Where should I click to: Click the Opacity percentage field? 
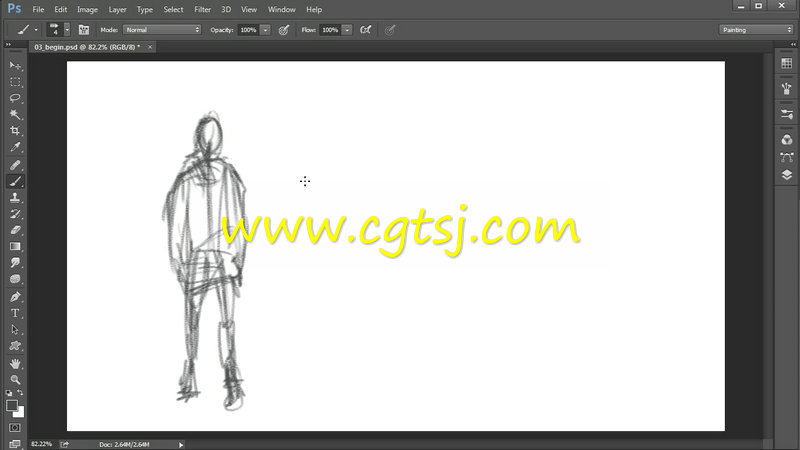click(249, 30)
